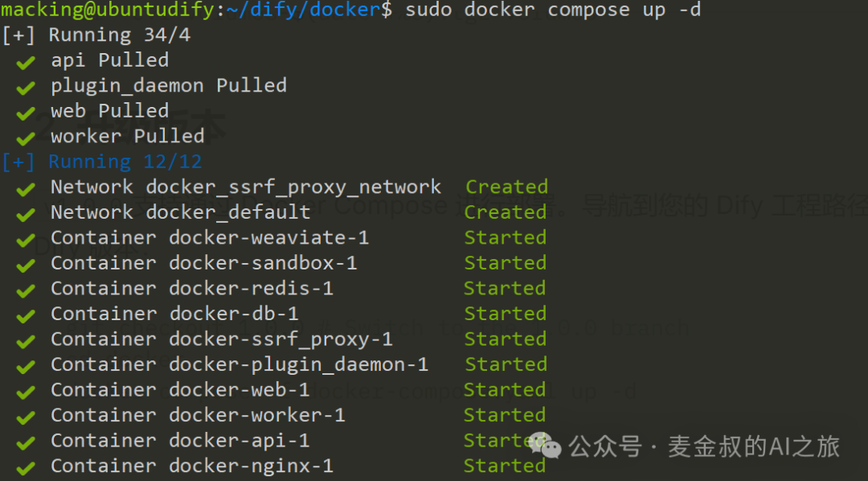Select the checkmark beside Container docker-db-1
This screenshot has height=481, width=868.
tap(26, 316)
